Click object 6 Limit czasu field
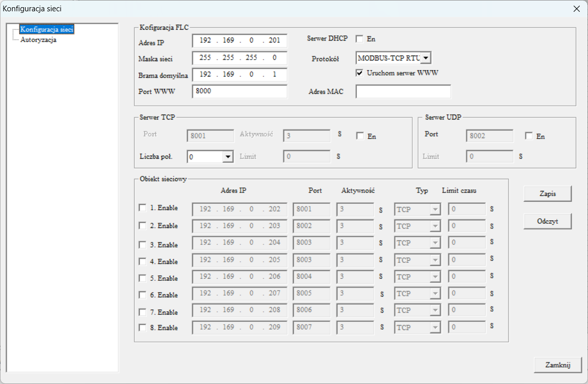The height and width of the screenshot is (384, 588). tap(467, 294)
